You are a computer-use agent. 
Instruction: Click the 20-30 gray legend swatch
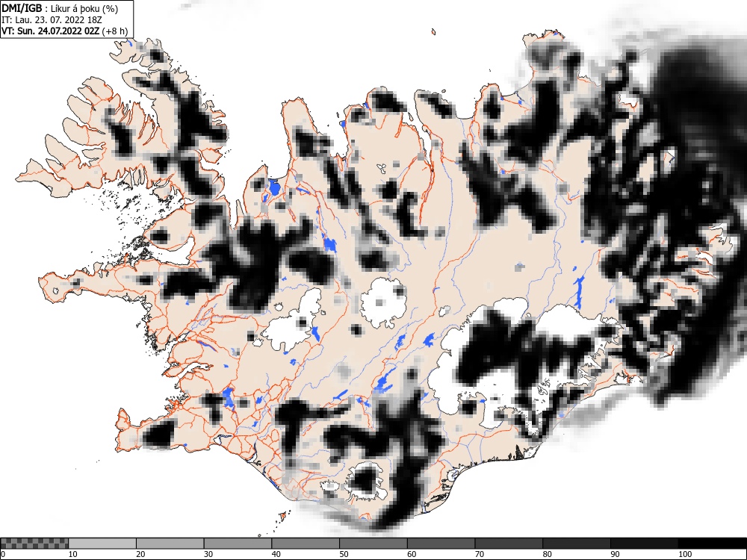170,544
